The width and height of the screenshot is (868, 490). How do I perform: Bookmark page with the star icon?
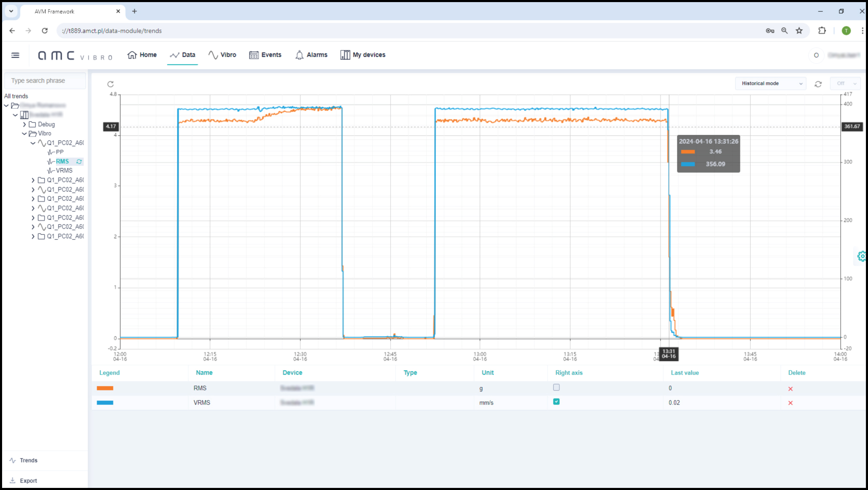799,31
